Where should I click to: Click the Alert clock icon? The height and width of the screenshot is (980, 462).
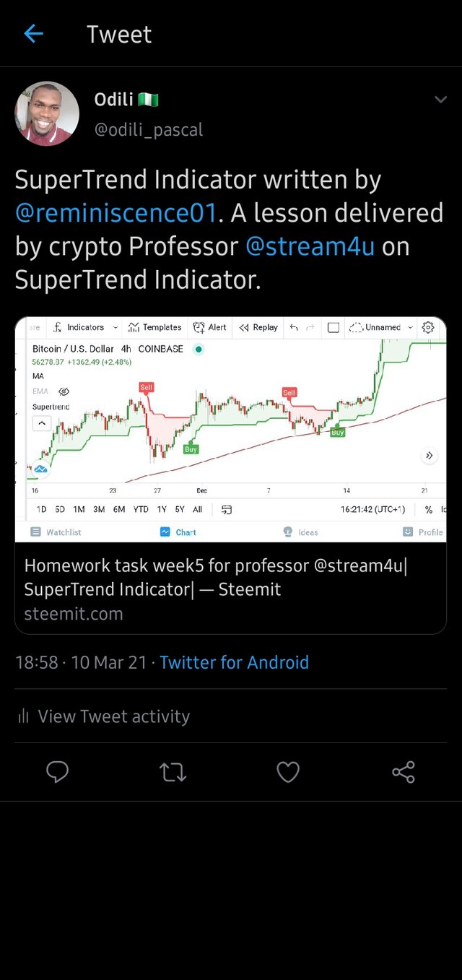[199, 327]
